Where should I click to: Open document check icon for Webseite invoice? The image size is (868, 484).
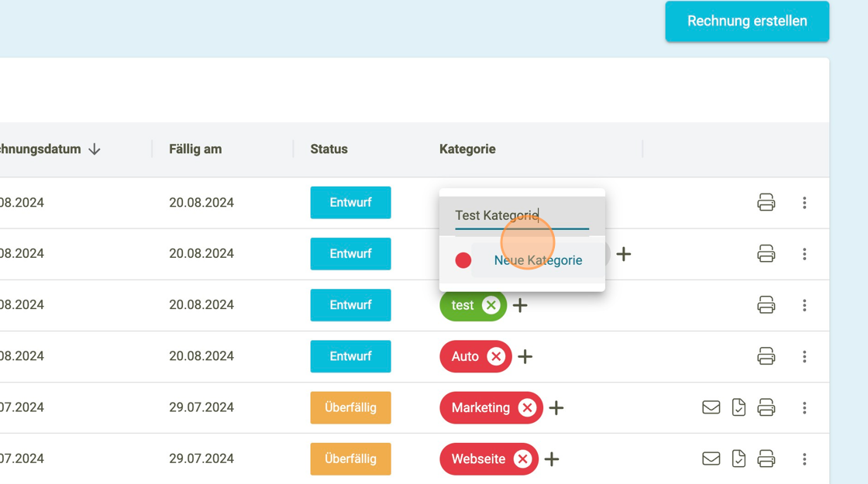(x=739, y=459)
